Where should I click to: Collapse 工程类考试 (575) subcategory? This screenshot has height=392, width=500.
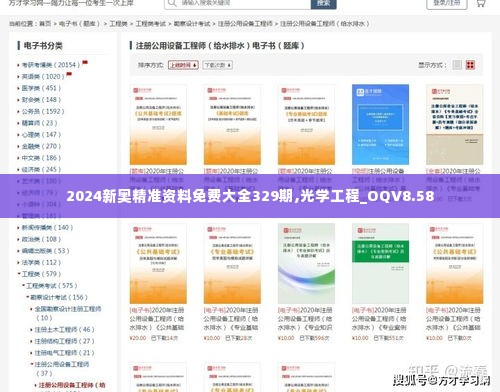23,286
